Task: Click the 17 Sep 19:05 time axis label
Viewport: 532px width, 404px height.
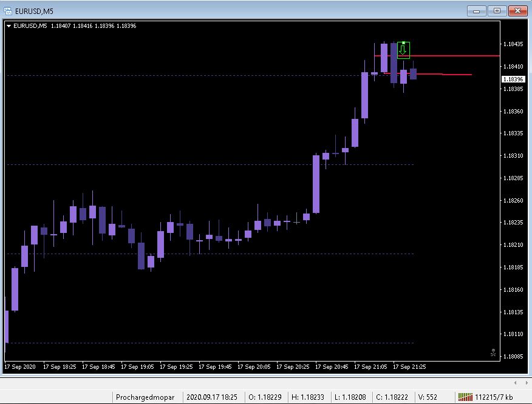Action: (x=137, y=367)
